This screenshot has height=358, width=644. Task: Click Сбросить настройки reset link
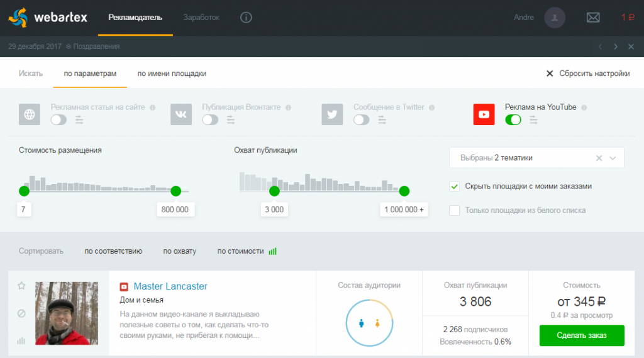tap(588, 73)
